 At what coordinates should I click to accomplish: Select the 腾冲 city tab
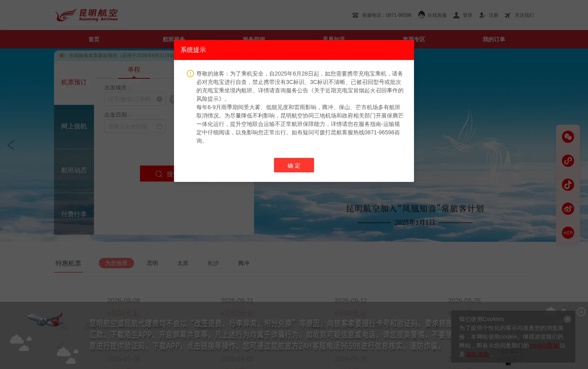pyautogui.click(x=244, y=263)
